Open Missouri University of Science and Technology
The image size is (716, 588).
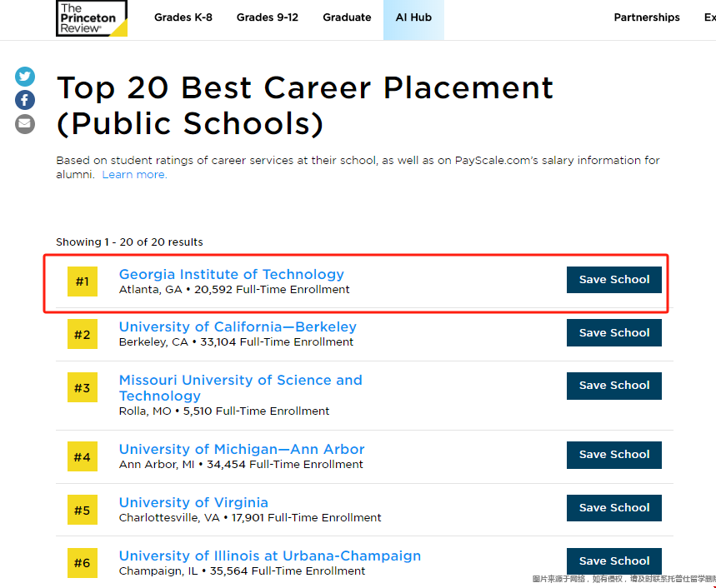tap(240, 387)
